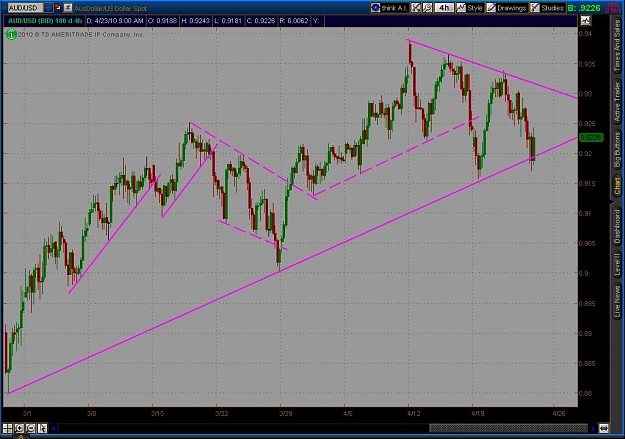Click the R: 0.0062 range value
The height and width of the screenshot is (439, 625).
(294, 21)
